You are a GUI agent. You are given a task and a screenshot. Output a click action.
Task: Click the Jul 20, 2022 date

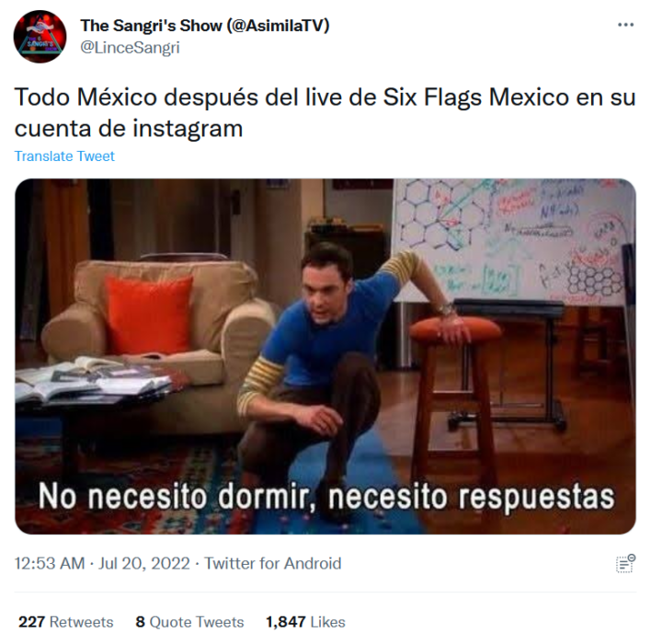[x=144, y=563]
